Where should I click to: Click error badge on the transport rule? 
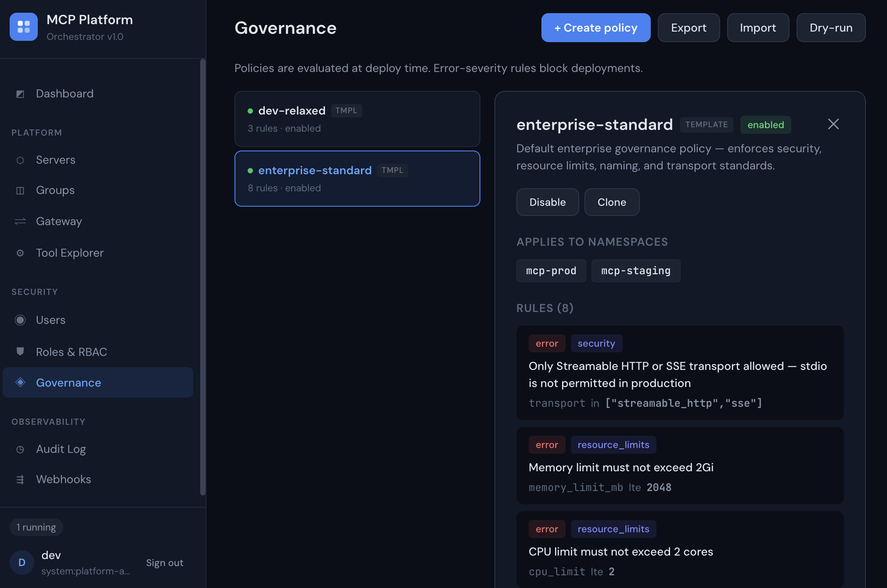pos(547,344)
